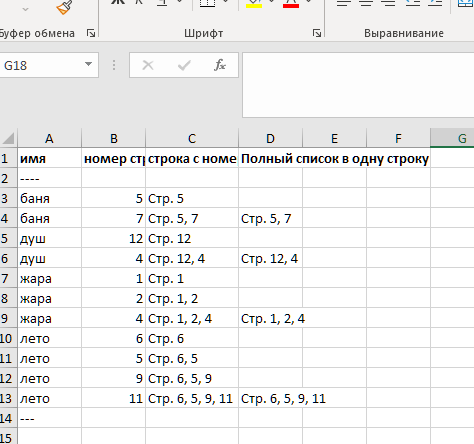Select column F header
Image resolution: width=474 pixels, height=444 pixels.
[398, 138]
